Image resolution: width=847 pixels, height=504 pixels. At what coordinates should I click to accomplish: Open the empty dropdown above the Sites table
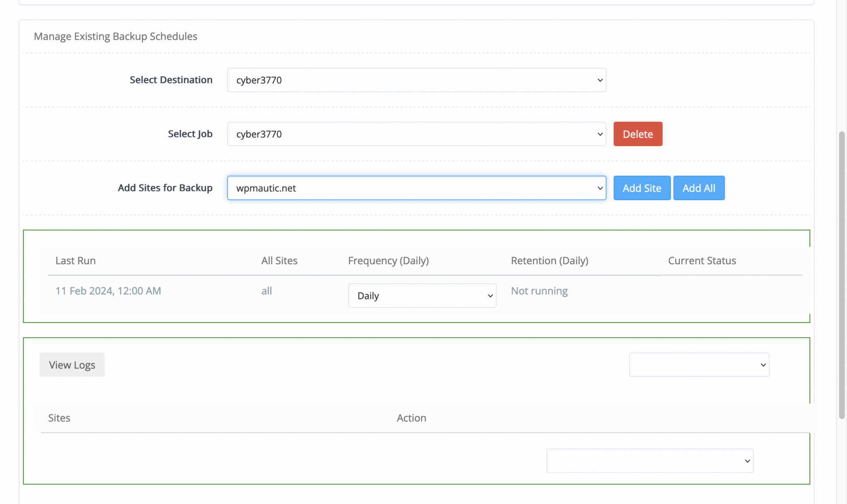click(699, 365)
